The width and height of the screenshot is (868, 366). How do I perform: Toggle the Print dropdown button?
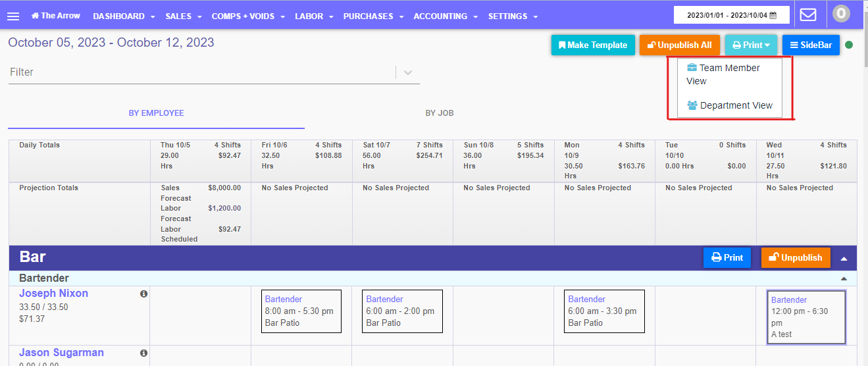(752, 45)
